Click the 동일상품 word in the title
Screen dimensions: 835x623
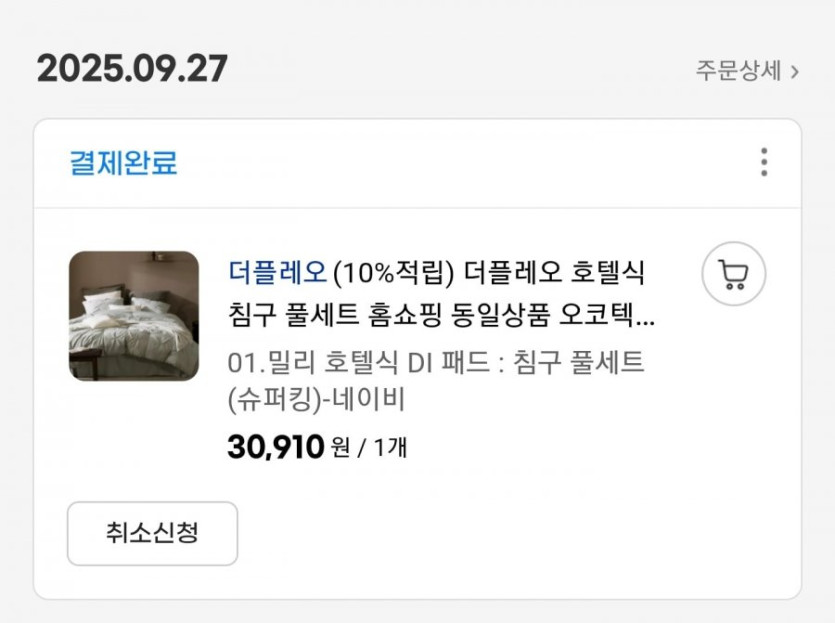coord(513,319)
